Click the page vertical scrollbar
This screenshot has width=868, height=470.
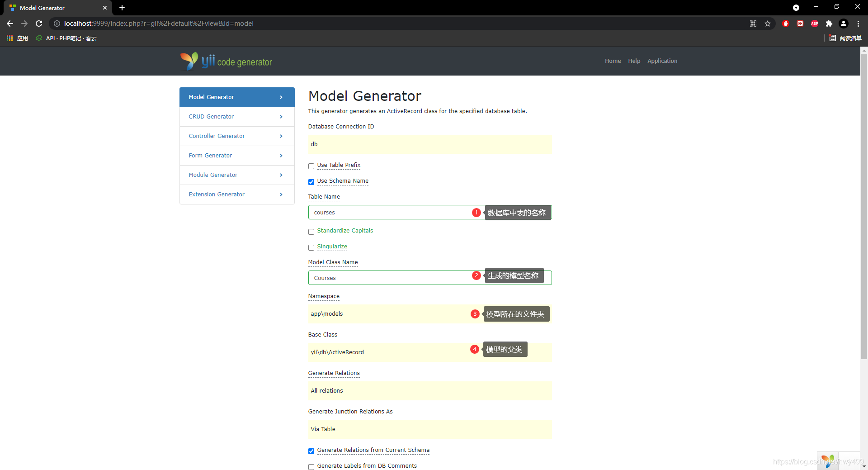pos(864,206)
